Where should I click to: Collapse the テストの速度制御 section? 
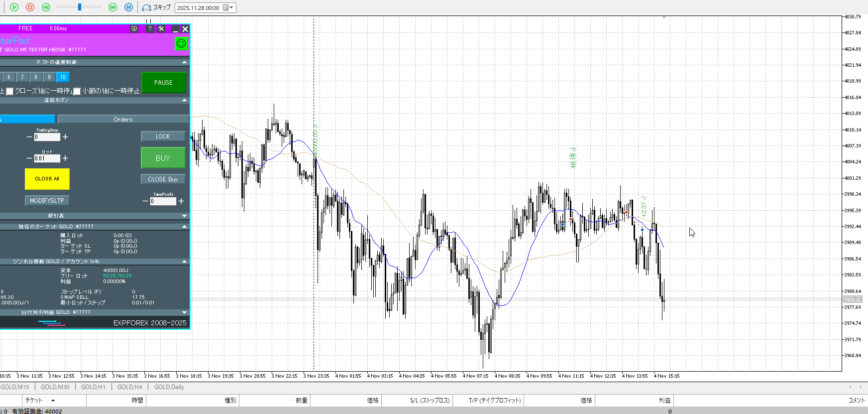[x=185, y=62]
